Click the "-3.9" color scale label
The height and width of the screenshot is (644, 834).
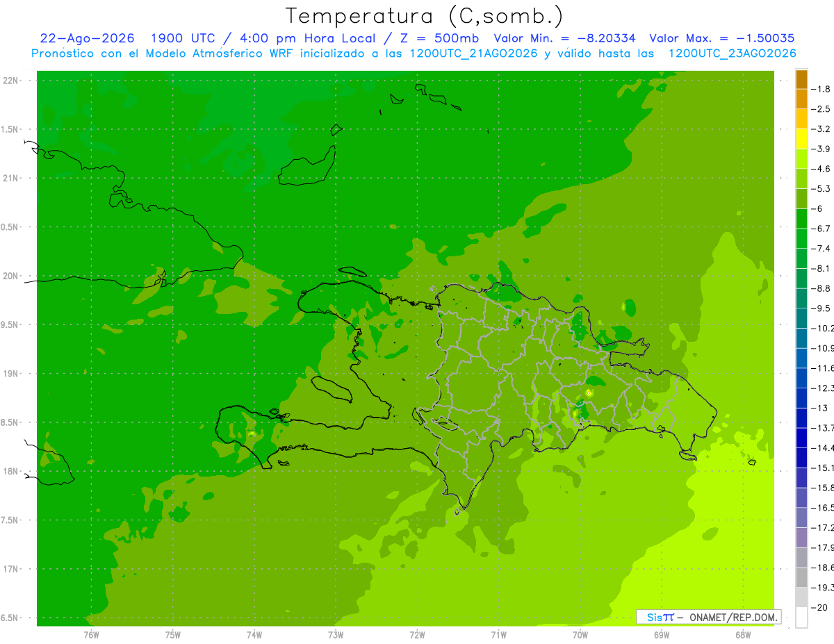pyautogui.click(x=821, y=149)
